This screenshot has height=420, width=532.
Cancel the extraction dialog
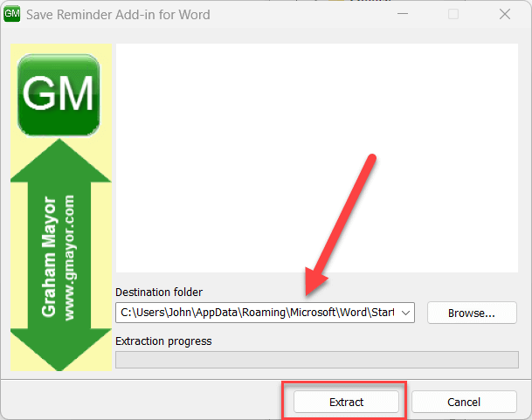pyautogui.click(x=464, y=402)
